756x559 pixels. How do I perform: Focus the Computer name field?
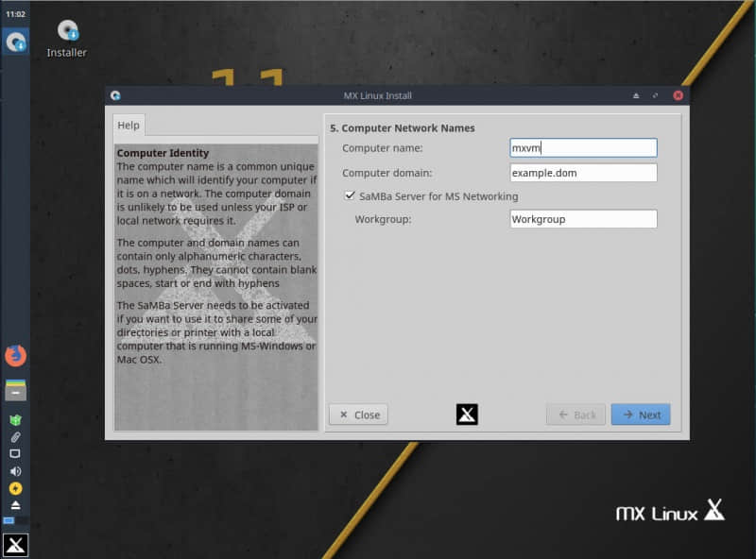point(583,147)
